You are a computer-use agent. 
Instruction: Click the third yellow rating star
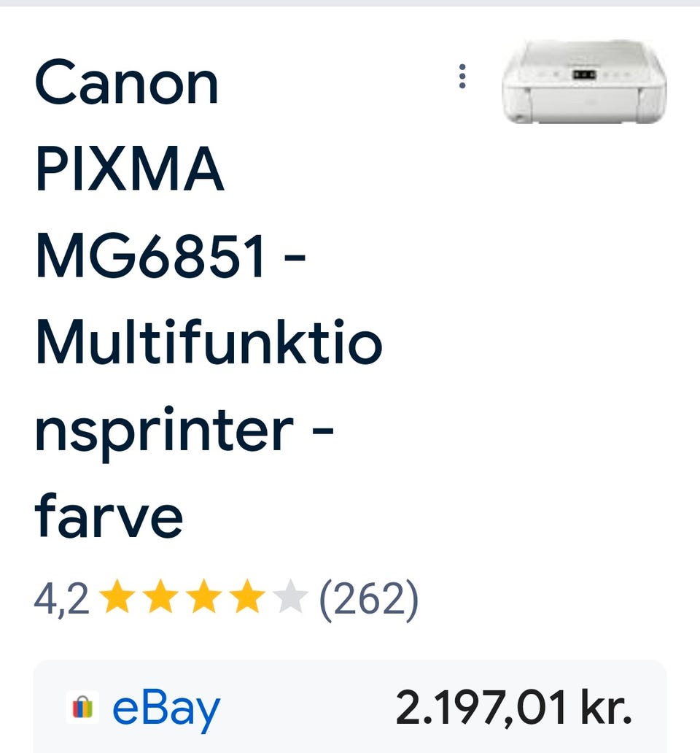tap(203, 599)
